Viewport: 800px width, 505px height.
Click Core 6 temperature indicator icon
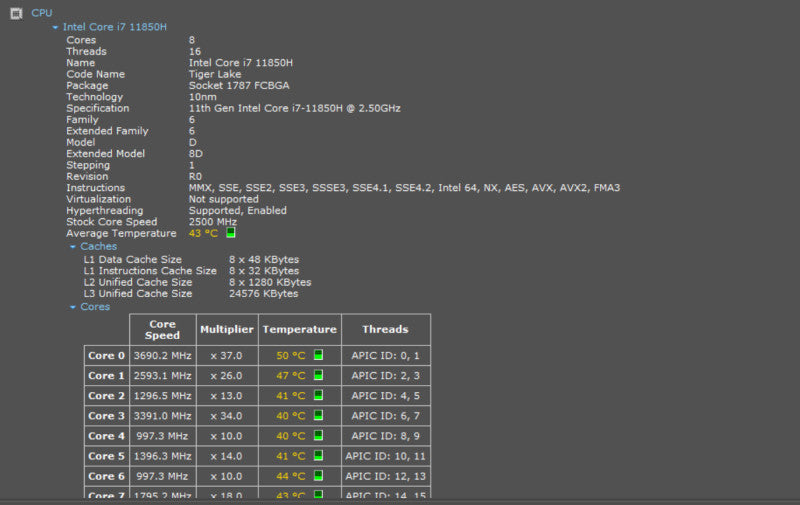point(318,475)
